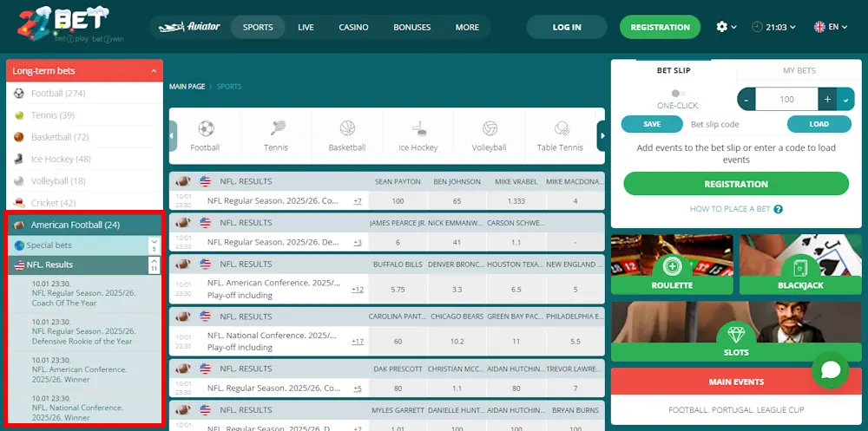The width and height of the screenshot is (868, 431).
Task: Select Basketball (72) in sidebar
Action: [x=85, y=137]
